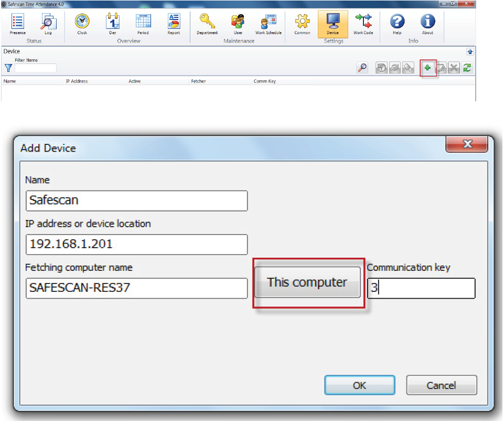
Task: Click the green refresh arrows icon
Action: pos(467,68)
